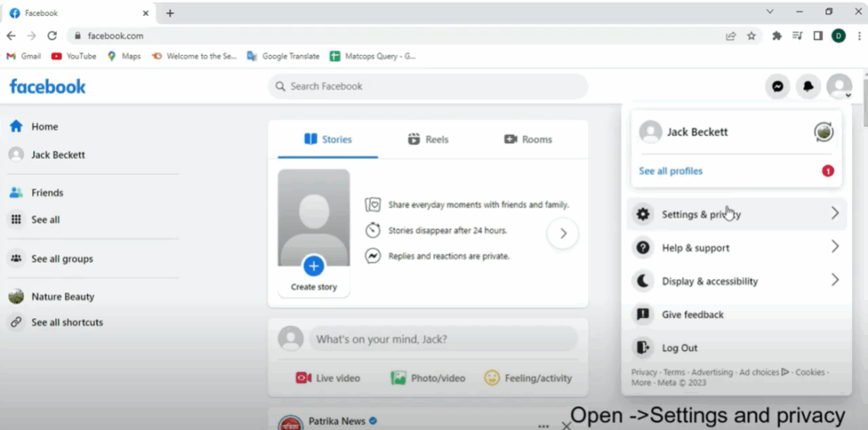Open Messenger from the top bar

(x=778, y=87)
